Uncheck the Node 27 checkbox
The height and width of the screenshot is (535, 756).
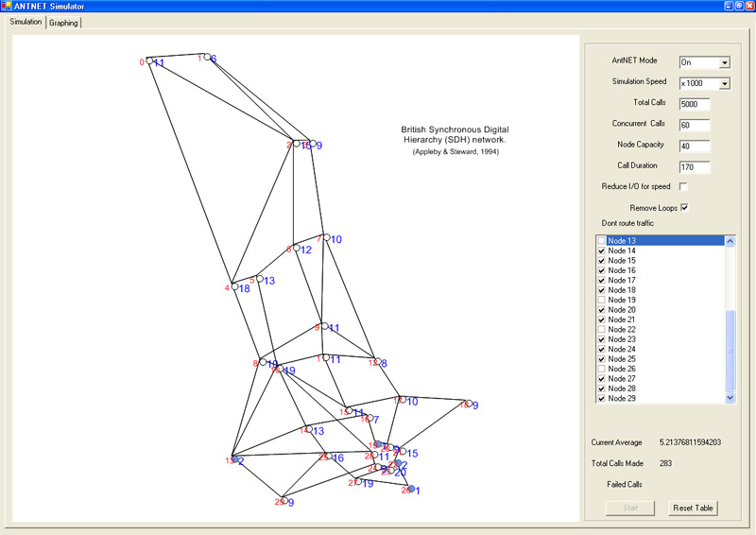tap(601, 379)
